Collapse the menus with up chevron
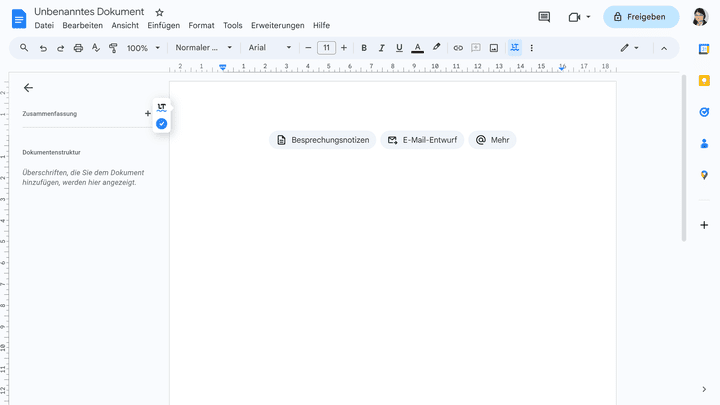This screenshot has width=720, height=405. pos(664,48)
